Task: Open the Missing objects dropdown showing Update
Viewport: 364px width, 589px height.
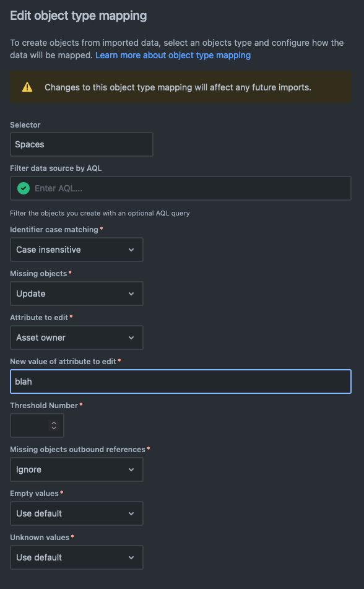Action: (76, 293)
